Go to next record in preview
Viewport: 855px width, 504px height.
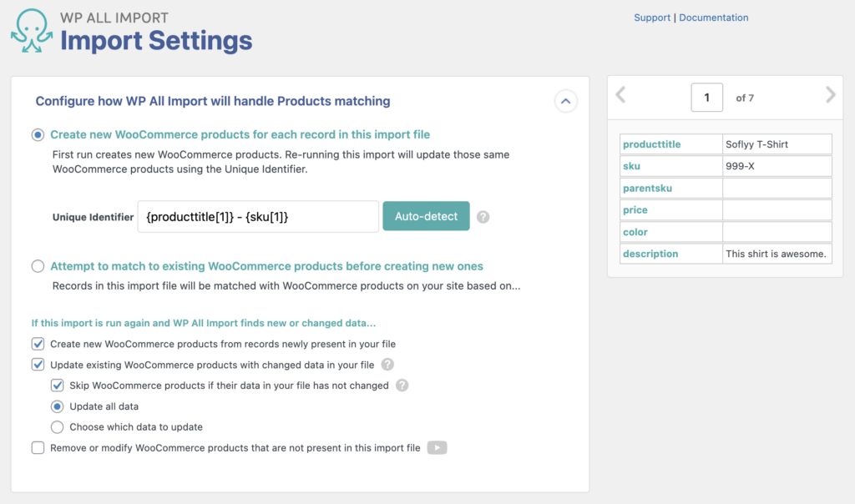(831, 95)
